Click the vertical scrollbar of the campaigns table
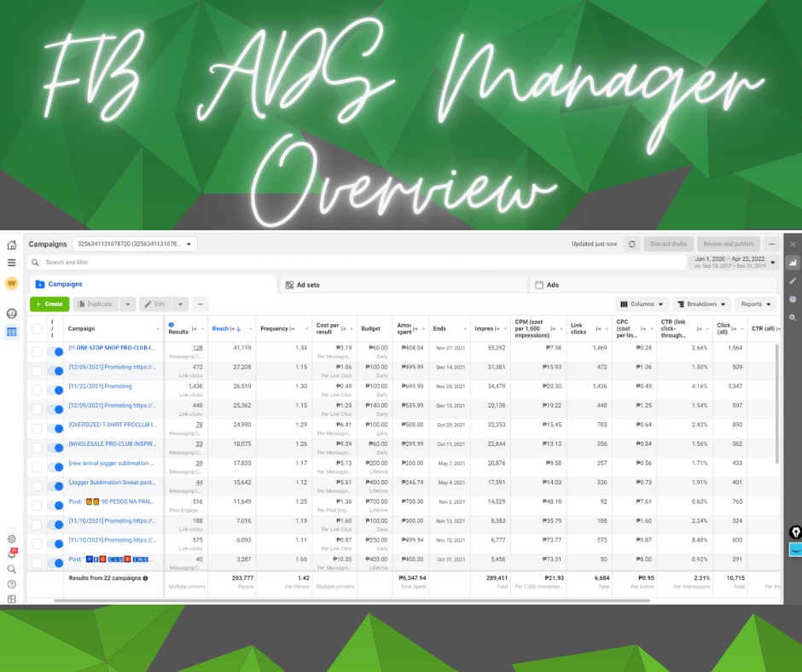 (x=777, y=404)
